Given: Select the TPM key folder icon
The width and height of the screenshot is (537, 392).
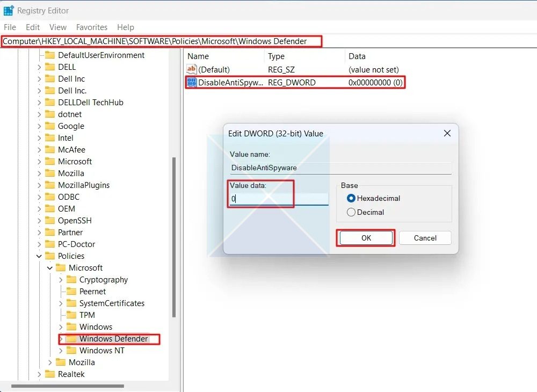Looking at the screenshot, I should tap(71, 315).
